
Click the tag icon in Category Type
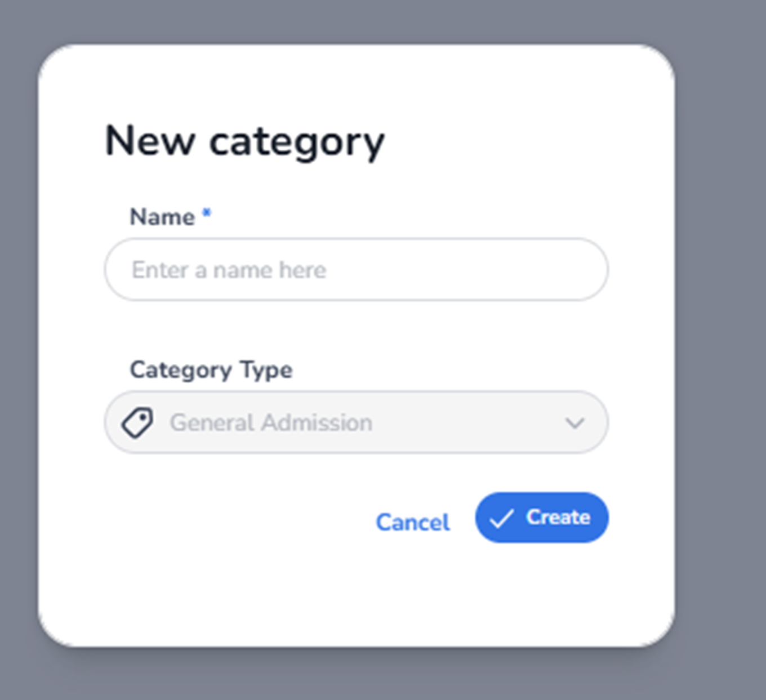[137, 422]
